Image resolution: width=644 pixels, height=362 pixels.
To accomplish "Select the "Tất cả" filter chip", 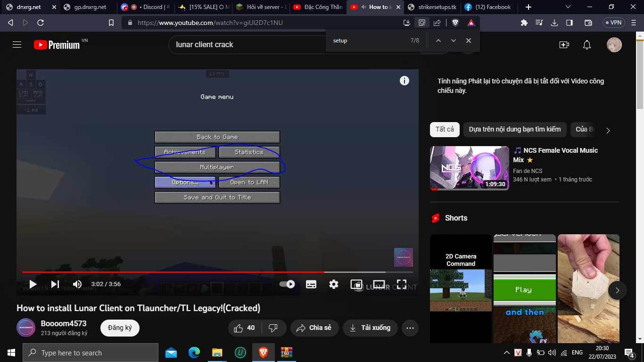I will click(x=445, y=129).
